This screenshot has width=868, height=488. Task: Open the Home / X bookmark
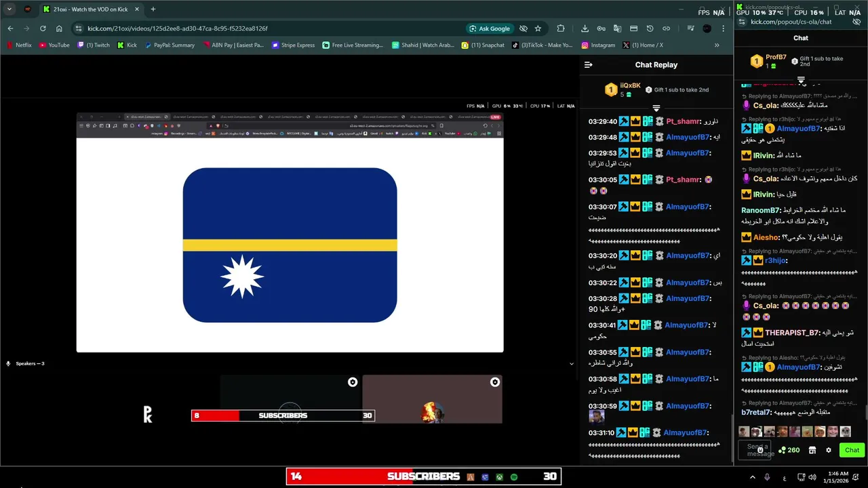pos(642,45)
